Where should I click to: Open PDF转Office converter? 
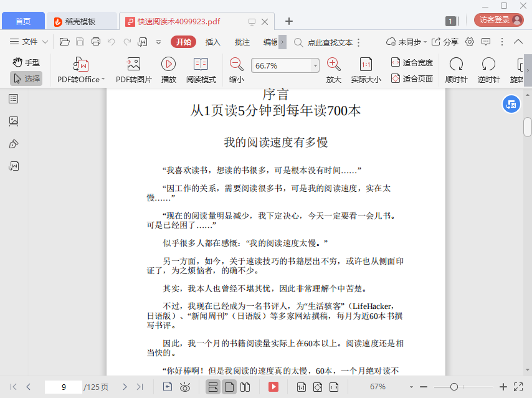(81, 70)
